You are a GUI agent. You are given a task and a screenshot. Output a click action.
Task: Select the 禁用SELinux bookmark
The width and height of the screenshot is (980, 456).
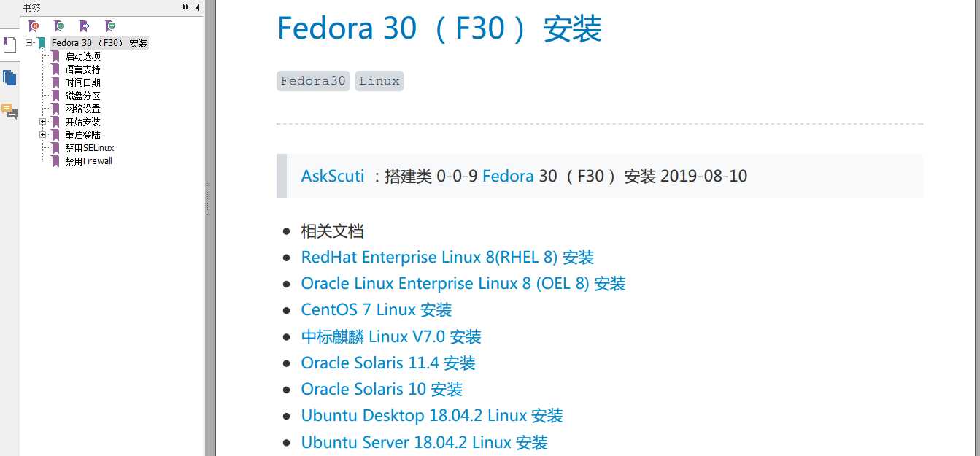point(89,148)
